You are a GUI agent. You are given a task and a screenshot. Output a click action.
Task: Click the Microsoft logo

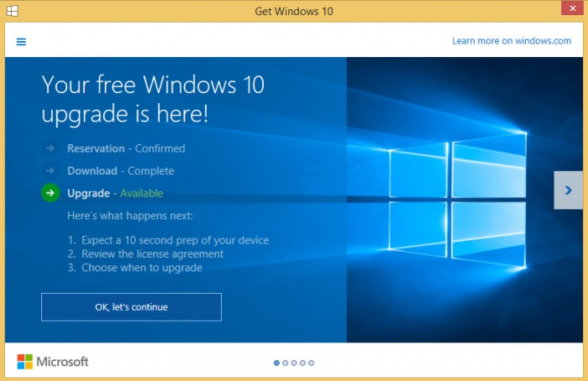[53, 362]
